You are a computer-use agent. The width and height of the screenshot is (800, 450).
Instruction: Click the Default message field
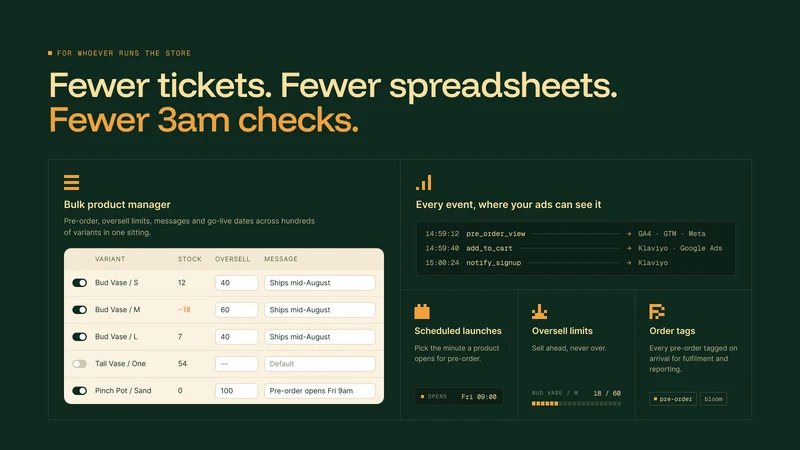tap(320, 364)
